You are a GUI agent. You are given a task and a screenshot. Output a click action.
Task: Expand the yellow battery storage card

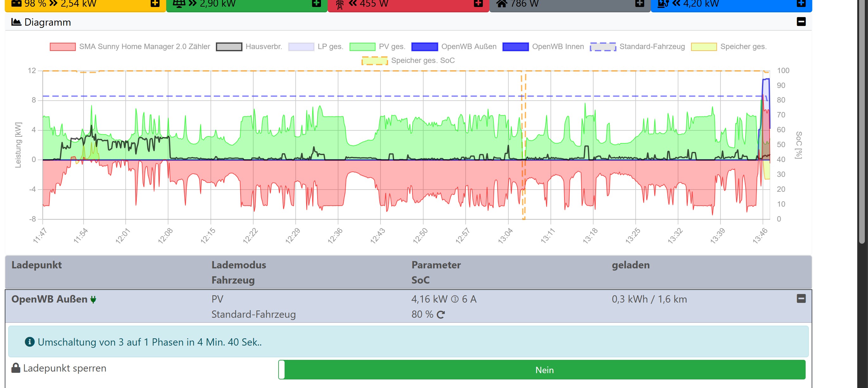click(x=155, y=3)
